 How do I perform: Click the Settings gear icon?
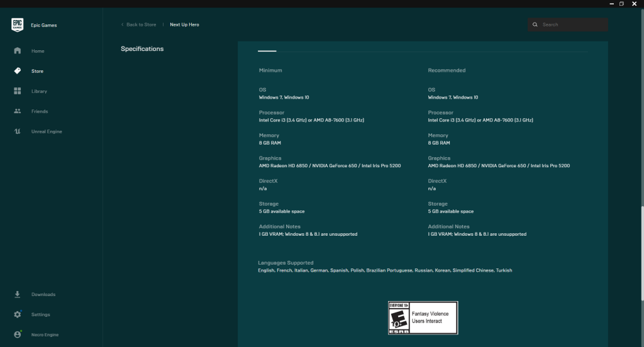[x=17, y=314]
